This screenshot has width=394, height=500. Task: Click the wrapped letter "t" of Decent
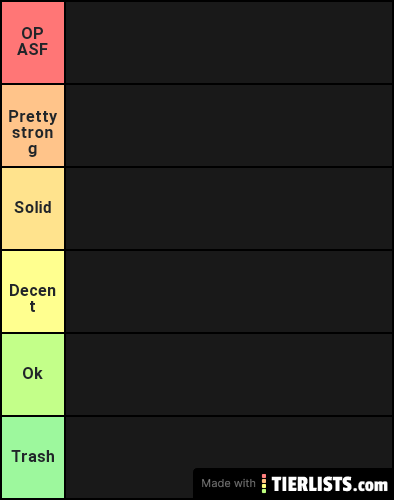[32, 306]
